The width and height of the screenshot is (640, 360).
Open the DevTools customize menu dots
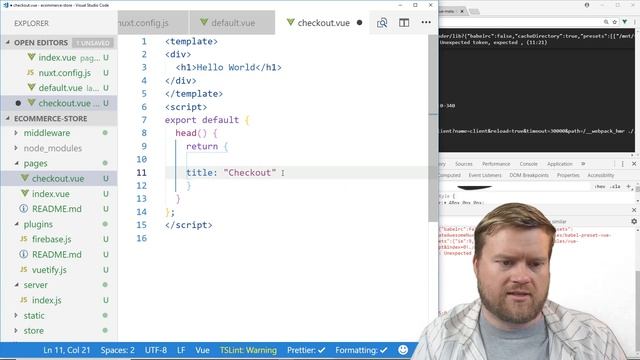pyautogui.click(x=623, y=164)
